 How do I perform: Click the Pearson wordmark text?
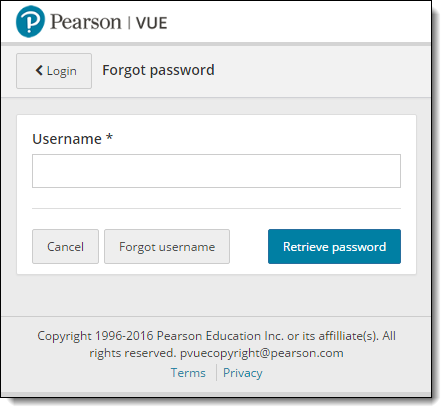point(85,22)
